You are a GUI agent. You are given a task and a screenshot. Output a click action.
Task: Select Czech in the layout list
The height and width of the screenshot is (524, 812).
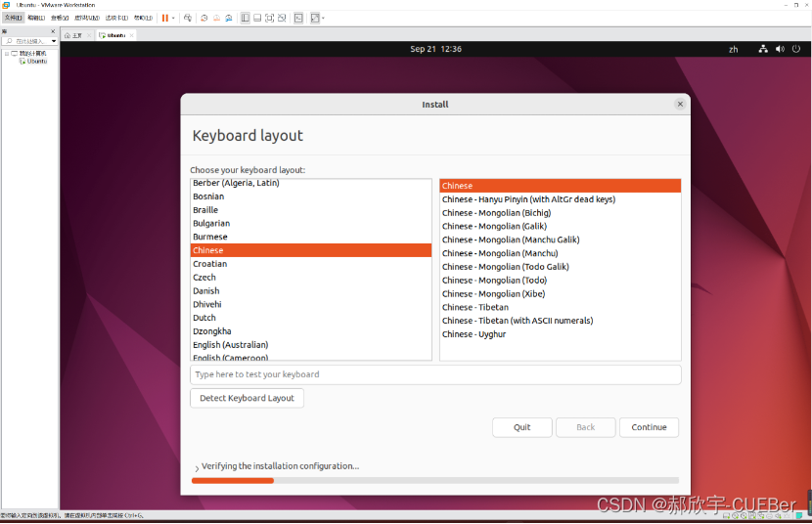tap(311, 278)
